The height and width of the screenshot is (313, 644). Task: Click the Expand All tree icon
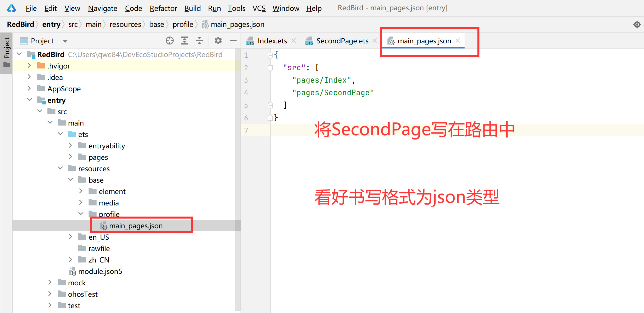(185, 41)
